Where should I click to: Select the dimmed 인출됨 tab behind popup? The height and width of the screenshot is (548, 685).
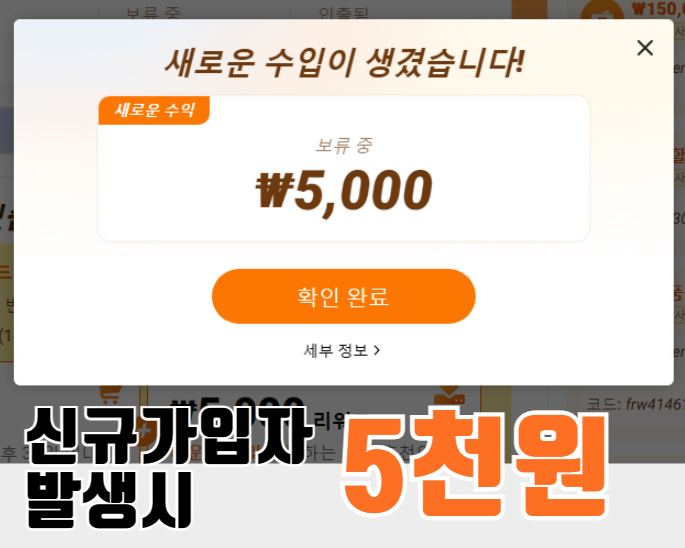tap(343, 13)
